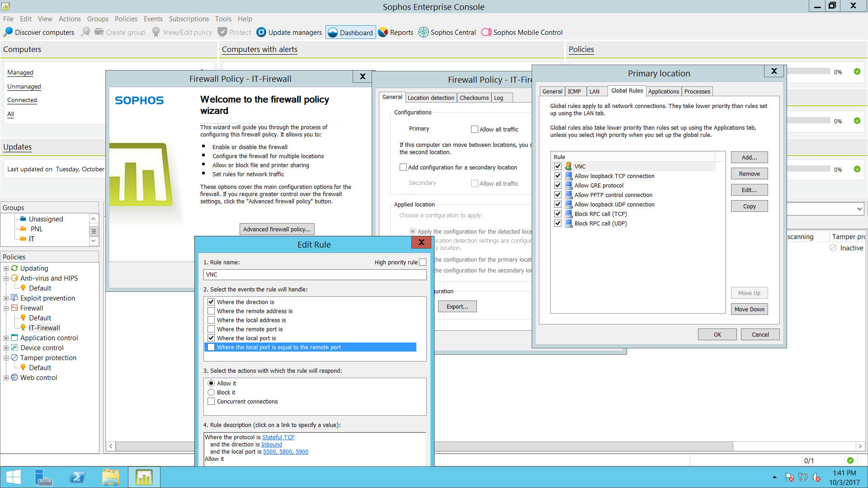
Task: Click the Add... button for global rules
Action: coord(749,157)
